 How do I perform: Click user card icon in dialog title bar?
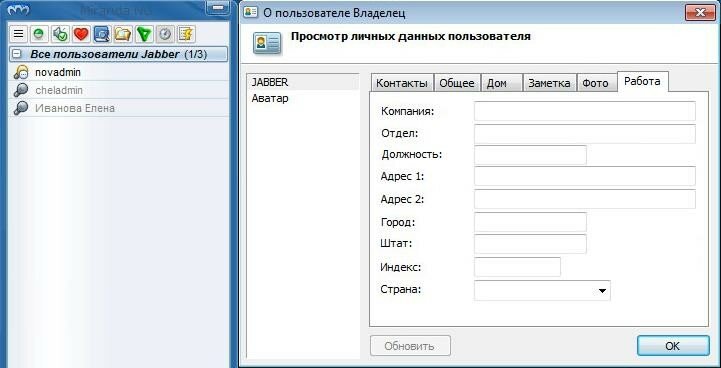(x=251, y=12)
